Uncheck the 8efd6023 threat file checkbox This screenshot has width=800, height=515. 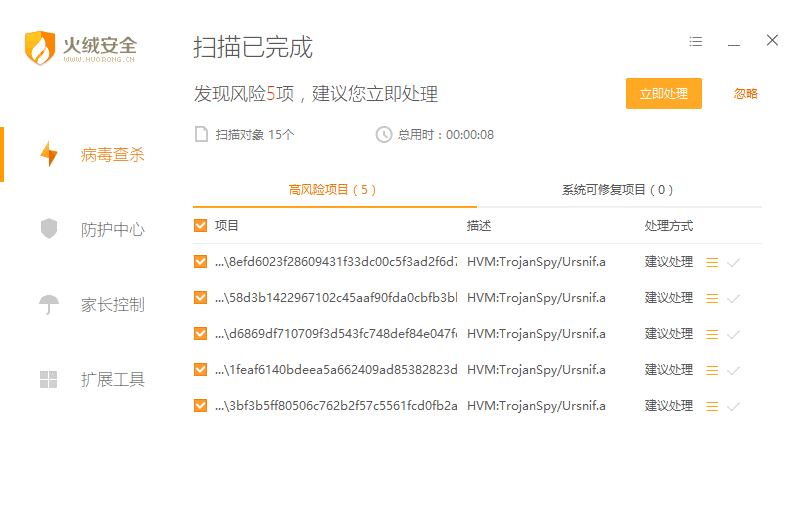(201, 262)
